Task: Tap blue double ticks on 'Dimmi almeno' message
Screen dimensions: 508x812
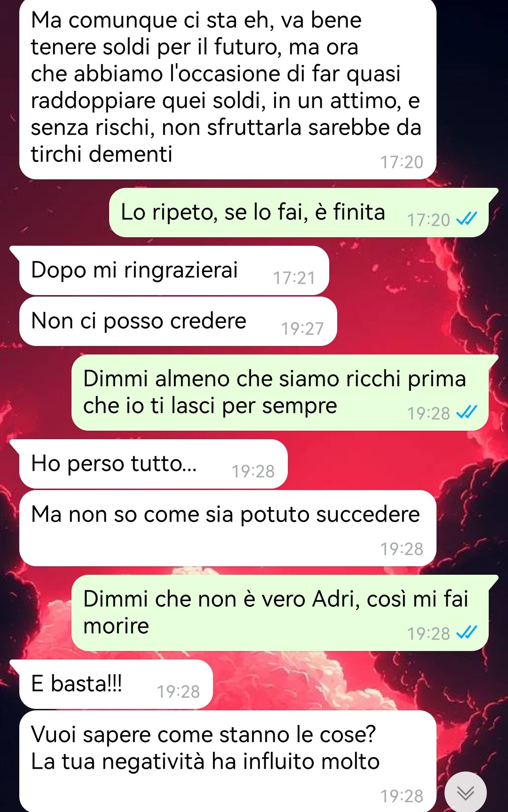Action: (467, 412)
